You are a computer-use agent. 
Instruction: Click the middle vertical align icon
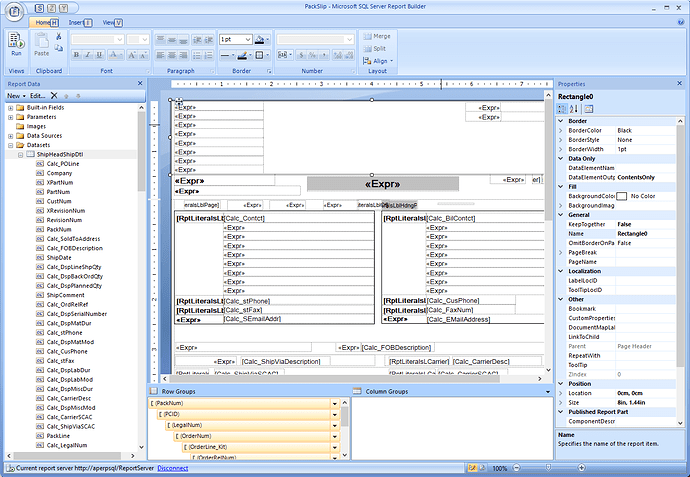pyautogui.click(x=172, y=40)
